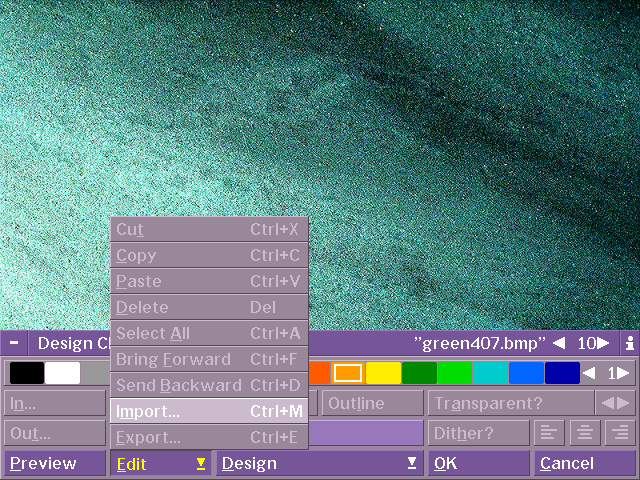The image size is (640, 480).
Task: Choose Import... from the Edit menu
Action: coord(209,411)
